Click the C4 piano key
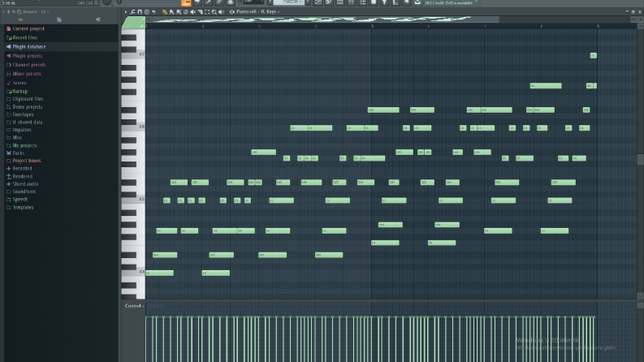The height and width of the screenshot is (362, 644). click(133, 272)
